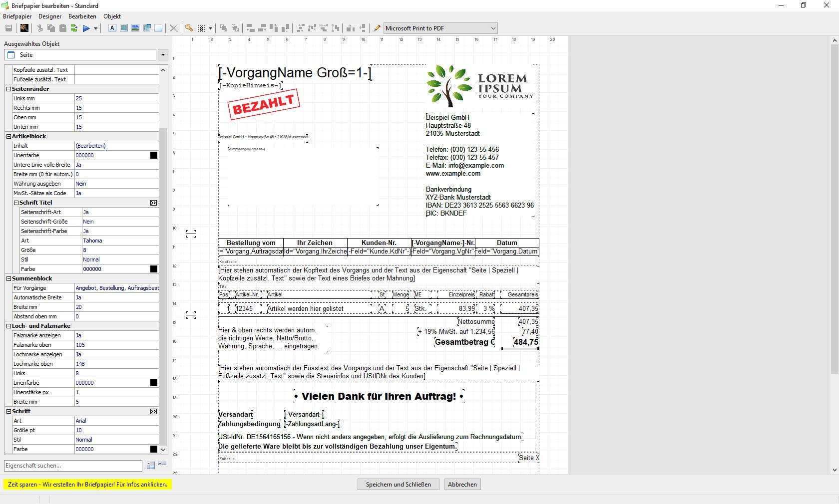839x504 pixels.
Task: Insert a rectangle frame object icon
Action: [x=158, y=28]
